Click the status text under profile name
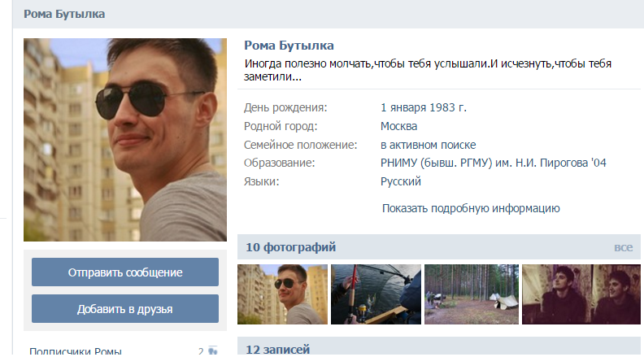This screenshot has height=357, width=644. coord(428,70)
